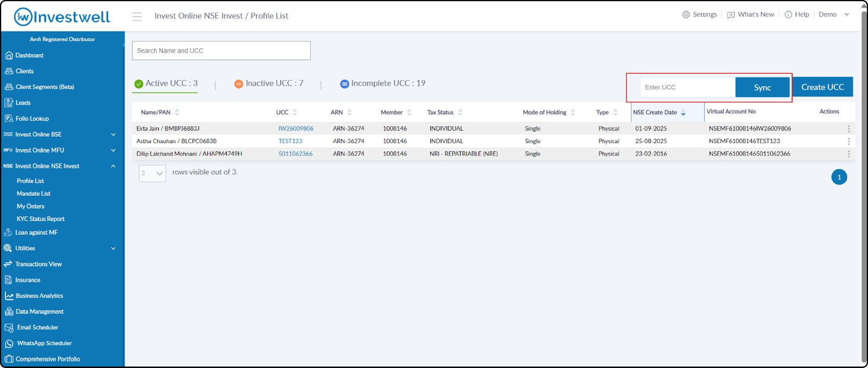Switch to Inactive UCC tab
The width and height of the screenshot is (868, 368).
pos(269,83)
